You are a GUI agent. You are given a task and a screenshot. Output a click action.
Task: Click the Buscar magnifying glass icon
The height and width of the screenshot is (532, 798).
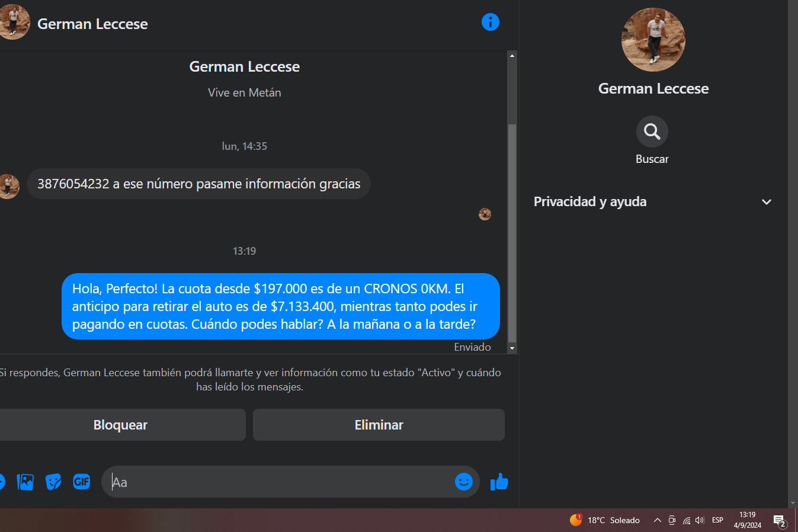click(x=652, y=131)
